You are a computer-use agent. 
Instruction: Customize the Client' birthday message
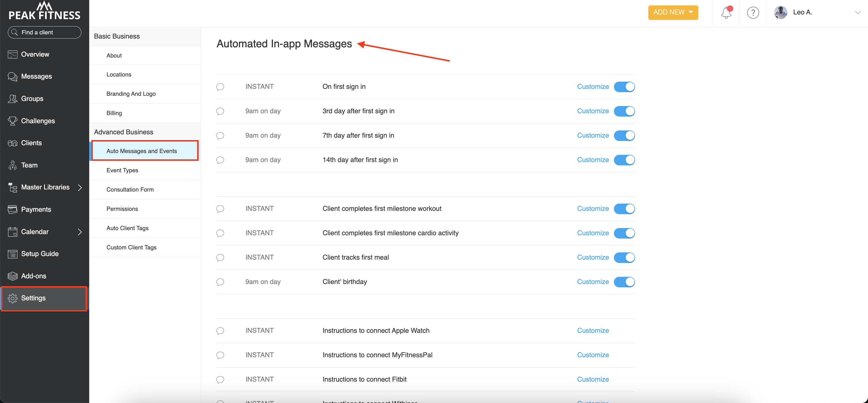[593, 282]
